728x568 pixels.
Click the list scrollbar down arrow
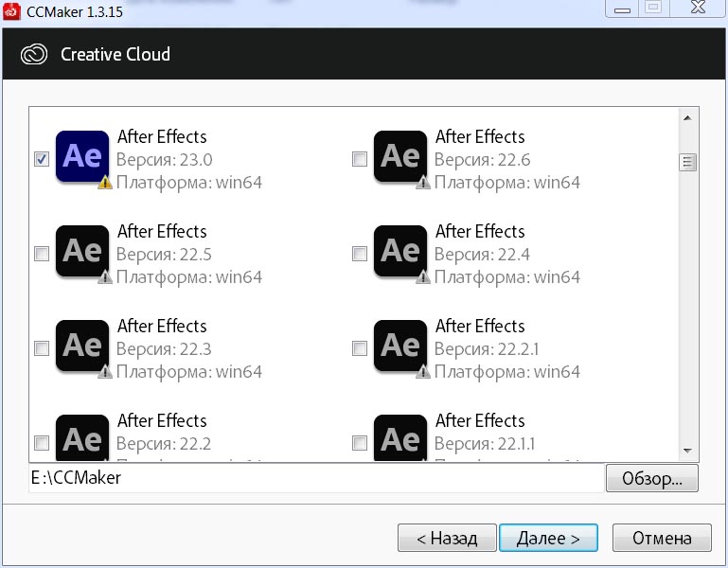click(687, 451)
